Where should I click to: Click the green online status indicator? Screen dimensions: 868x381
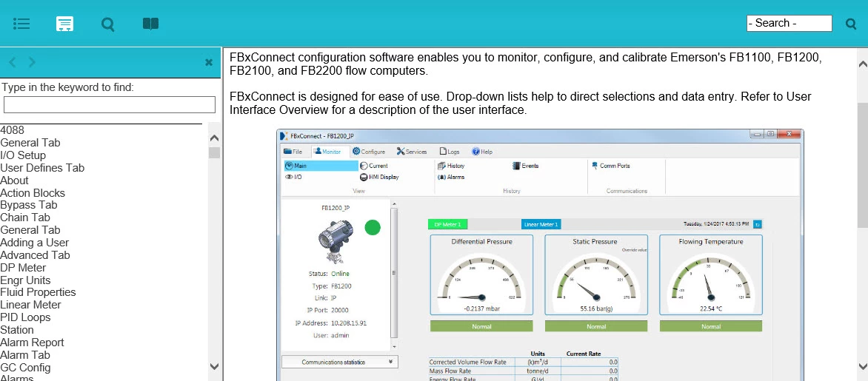coord(373,227)
